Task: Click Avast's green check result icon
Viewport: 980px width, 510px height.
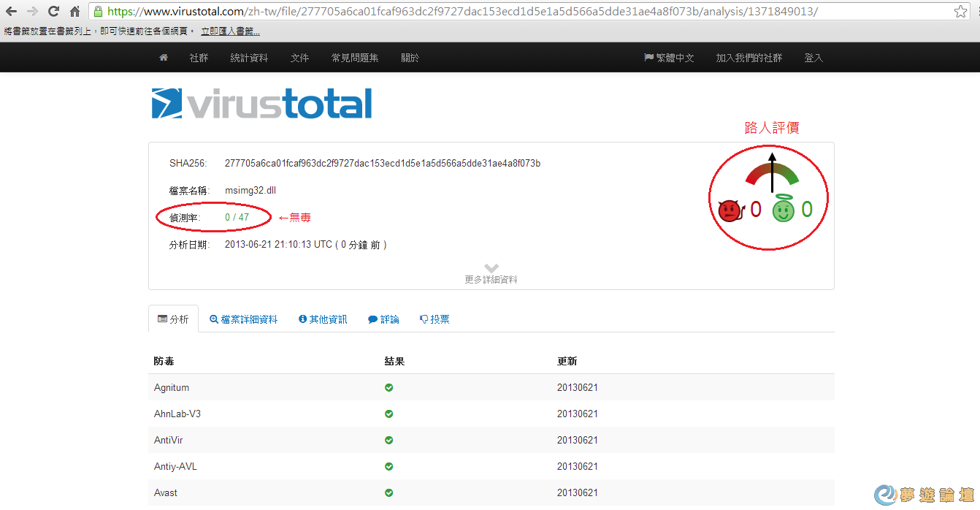Action: [x=388, y=492]
